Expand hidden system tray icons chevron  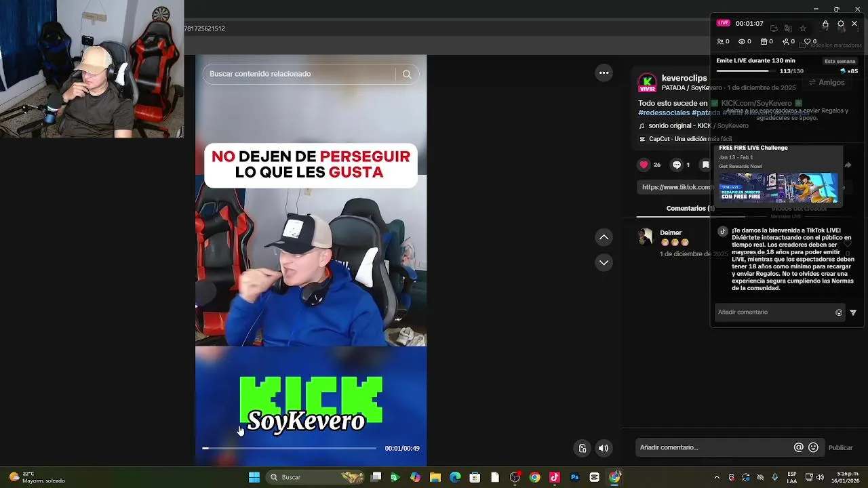(x=717, y=477)
